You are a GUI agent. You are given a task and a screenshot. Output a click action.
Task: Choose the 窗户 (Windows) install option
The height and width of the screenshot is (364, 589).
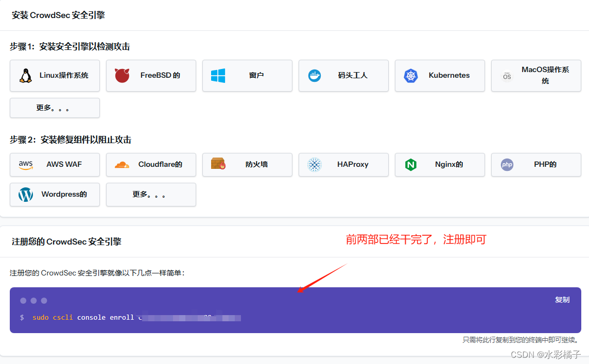[247, 76]
